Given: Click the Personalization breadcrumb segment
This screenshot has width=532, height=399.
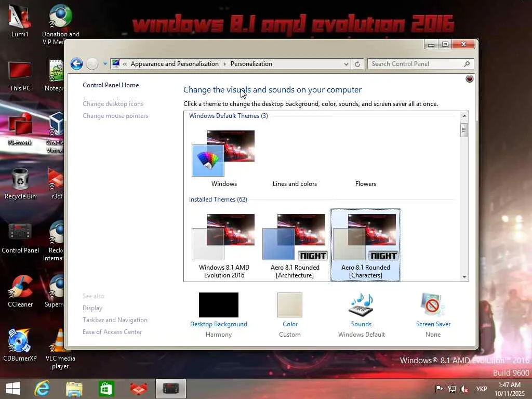Looking at the screenshot, I should 251,64.
